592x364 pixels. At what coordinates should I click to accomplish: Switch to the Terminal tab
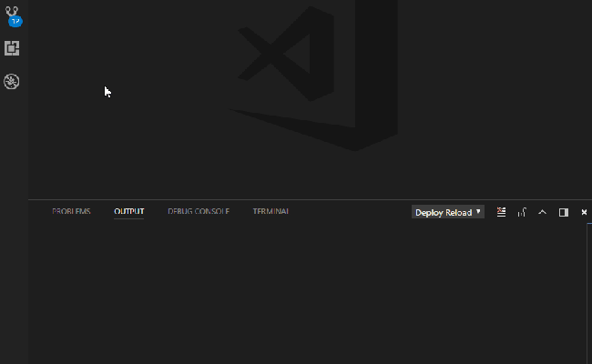point(270,212)
